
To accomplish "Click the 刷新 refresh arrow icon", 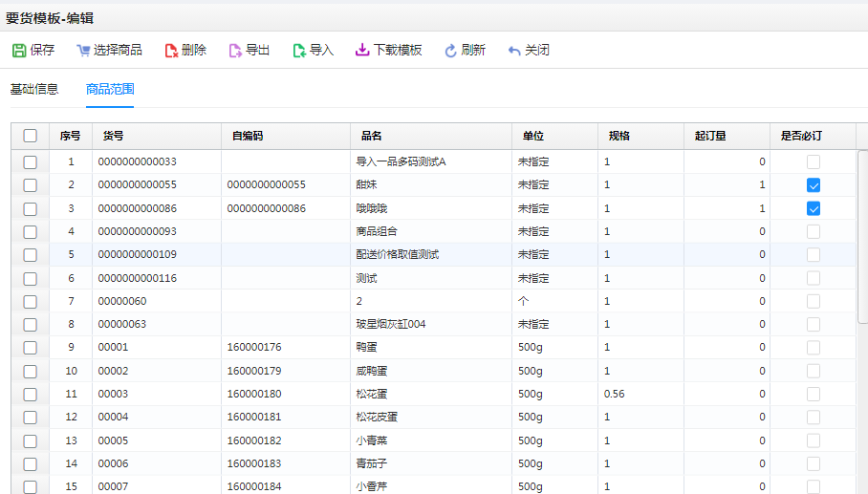I will pyautogui.click(x=450, y=51).
